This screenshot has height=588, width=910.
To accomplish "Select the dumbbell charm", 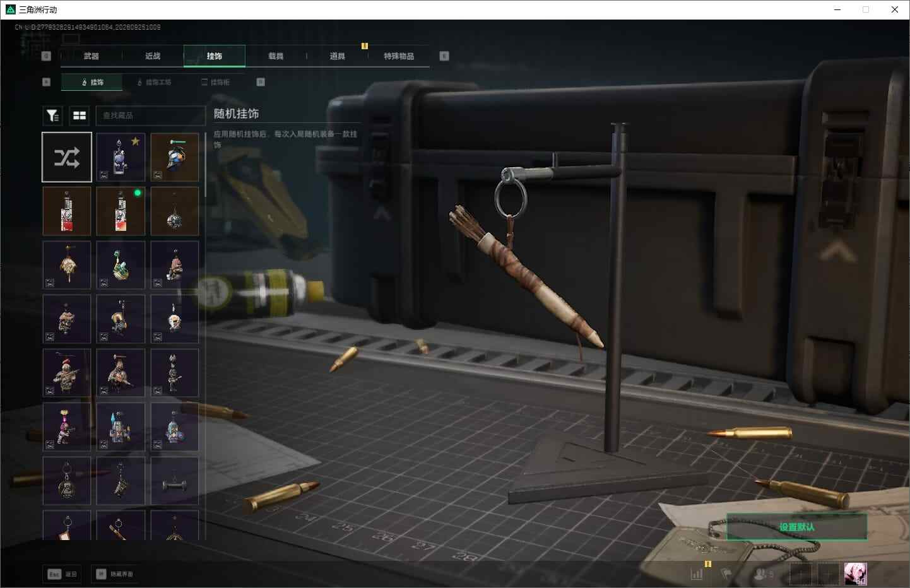I will point(175,481).
